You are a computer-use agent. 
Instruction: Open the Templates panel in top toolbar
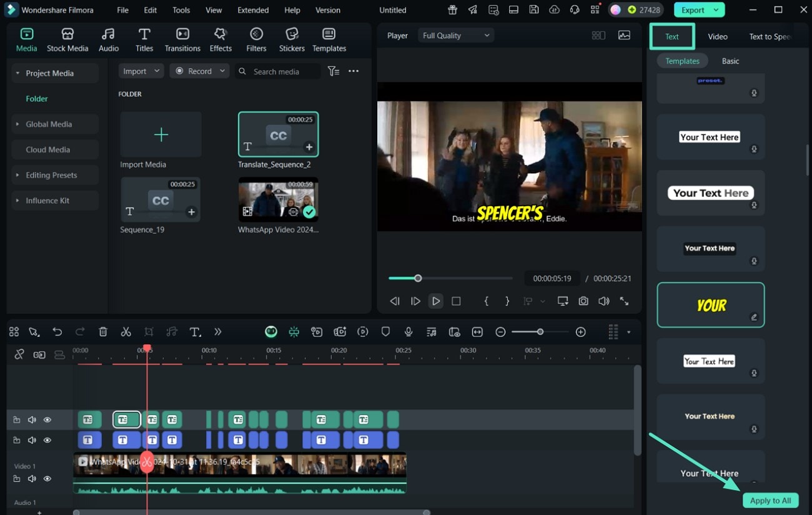(329, 40)
